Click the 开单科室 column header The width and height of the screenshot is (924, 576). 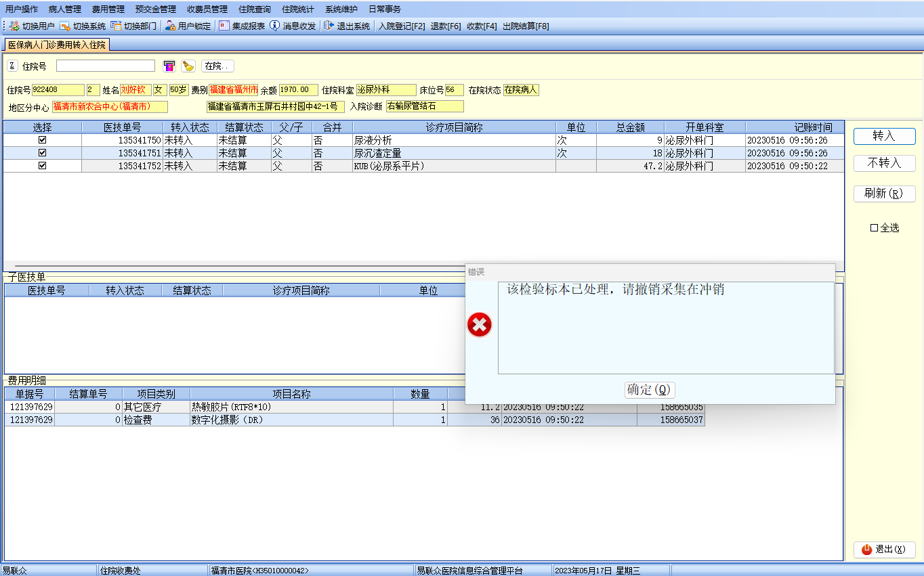pyautogui.click(x=705, y=127)
